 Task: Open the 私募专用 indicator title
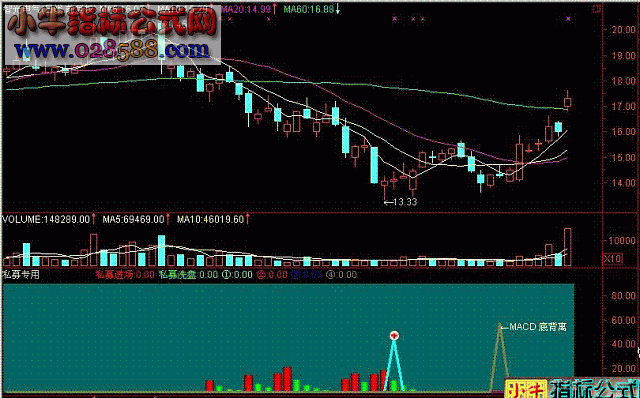(x=21, y=275)
